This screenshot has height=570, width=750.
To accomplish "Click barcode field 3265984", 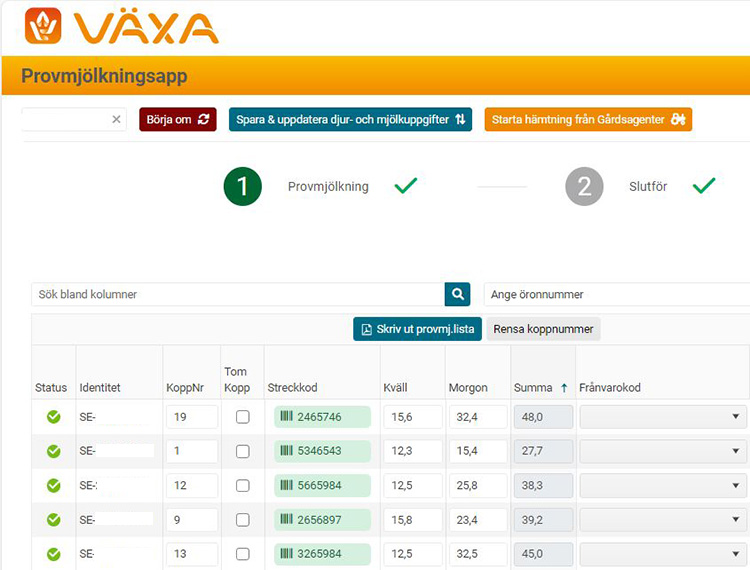I will [322, 554].
